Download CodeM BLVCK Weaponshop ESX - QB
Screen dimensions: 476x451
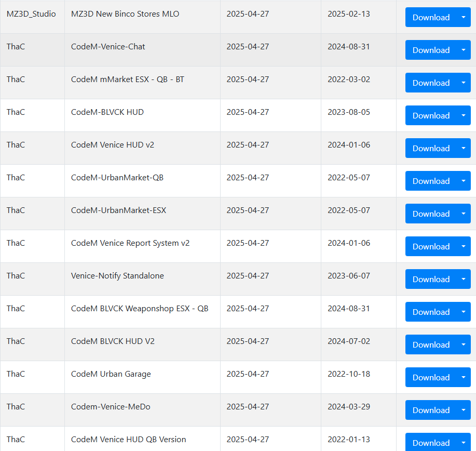pyautogui.click(x=431, y=312)
